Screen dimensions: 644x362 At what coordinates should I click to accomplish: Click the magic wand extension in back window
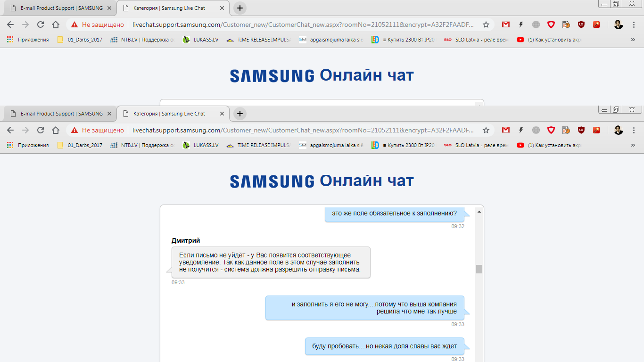596,25
